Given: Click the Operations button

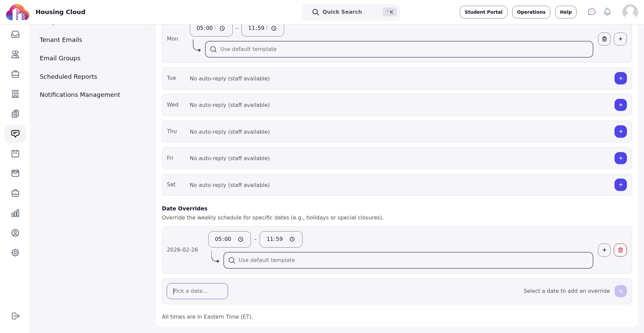Looking at the screenshot, I should (531, 12).
